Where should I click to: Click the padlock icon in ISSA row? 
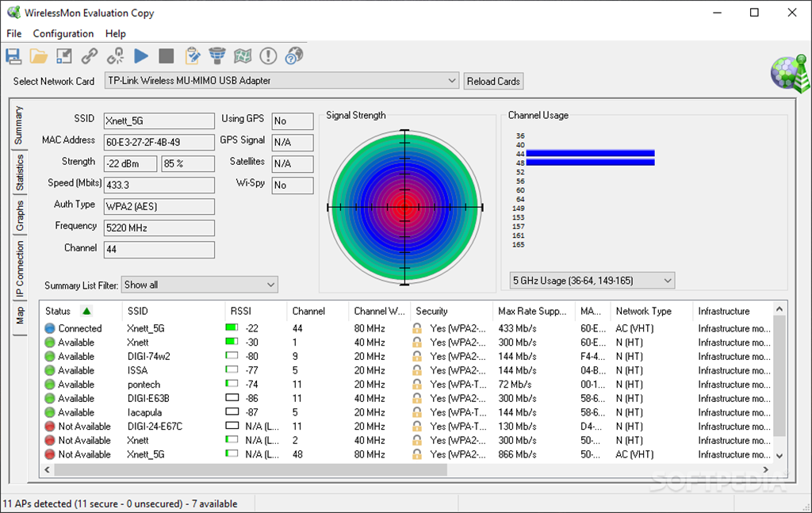click(x=417, y=370)
